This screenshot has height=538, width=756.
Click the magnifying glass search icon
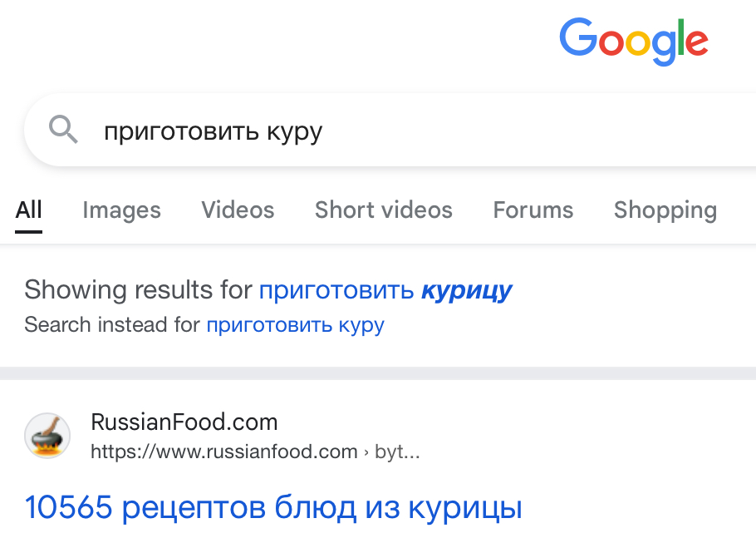[x=63, y=130]
